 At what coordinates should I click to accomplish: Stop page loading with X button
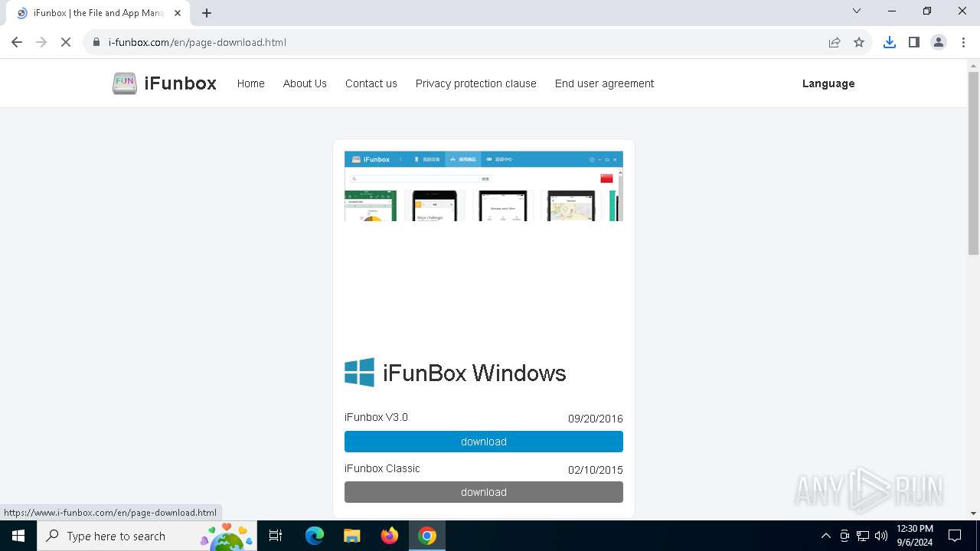(66, 42)
